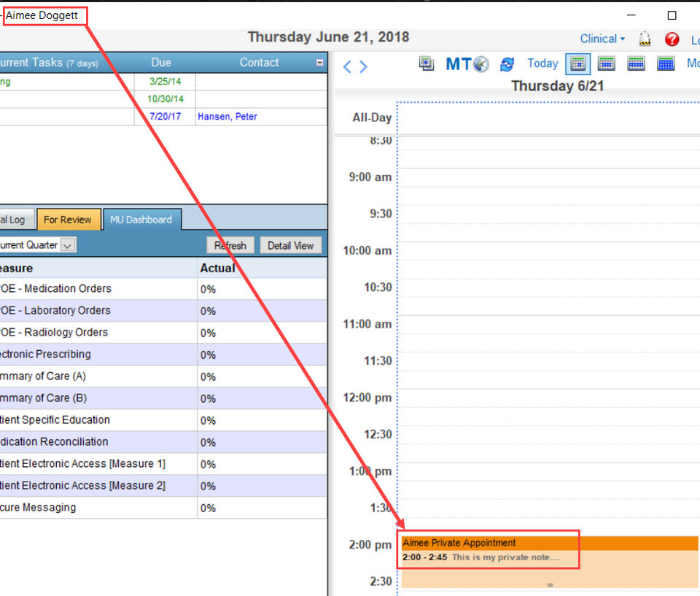Select task due 10/30/14
Screen dimensions: 700x596
163,98
